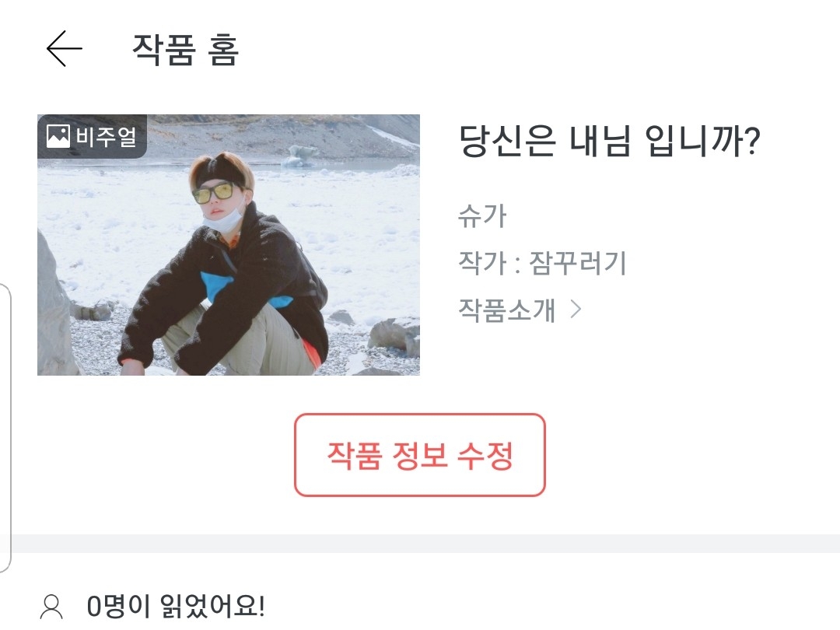Tap the story title 당신은 내님 입니까?
Viewport: 840px width, 630px height.
click(610, 141)
